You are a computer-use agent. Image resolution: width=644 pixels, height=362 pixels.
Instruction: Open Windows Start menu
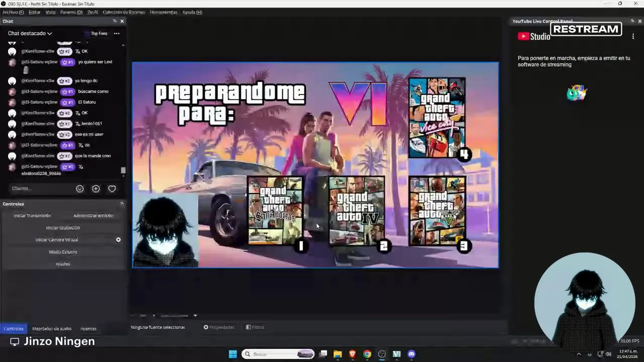click(233, 354)
